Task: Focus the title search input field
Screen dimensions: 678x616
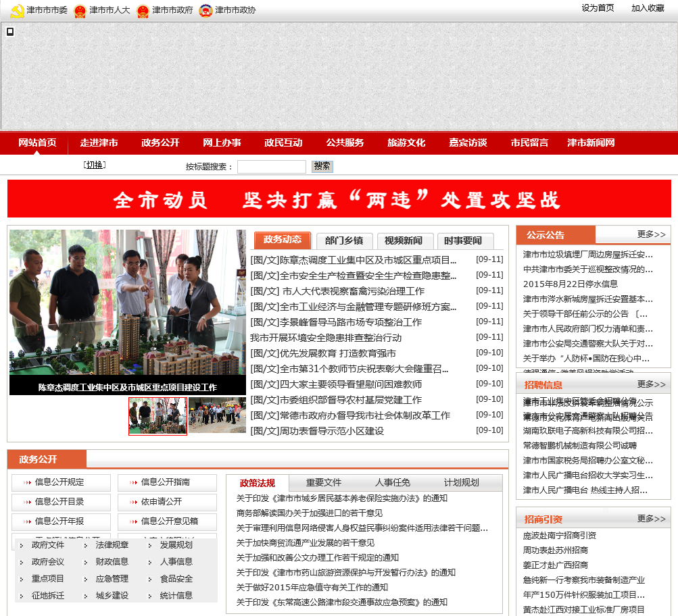Action: pos(272,167)
